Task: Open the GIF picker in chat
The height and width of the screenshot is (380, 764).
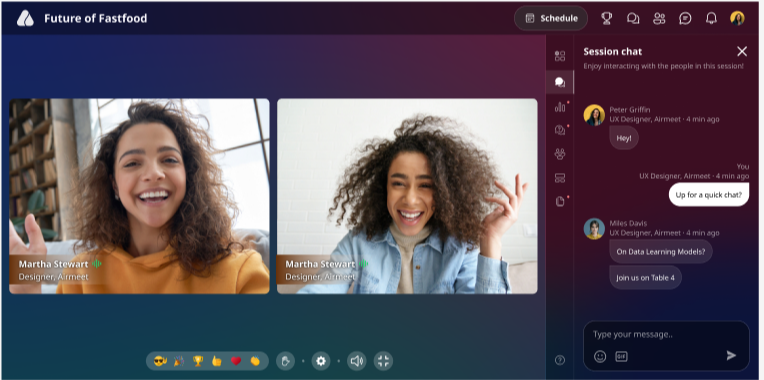Action: click(621, 356)
